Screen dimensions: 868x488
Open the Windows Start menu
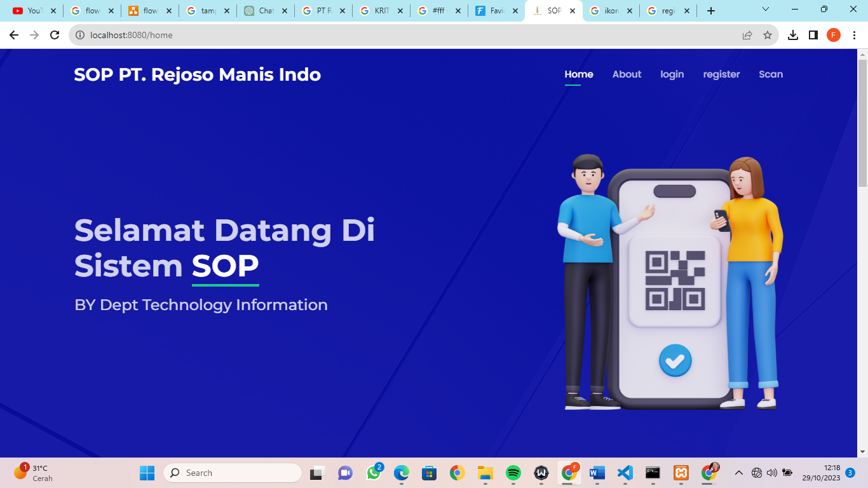(147, 473)
